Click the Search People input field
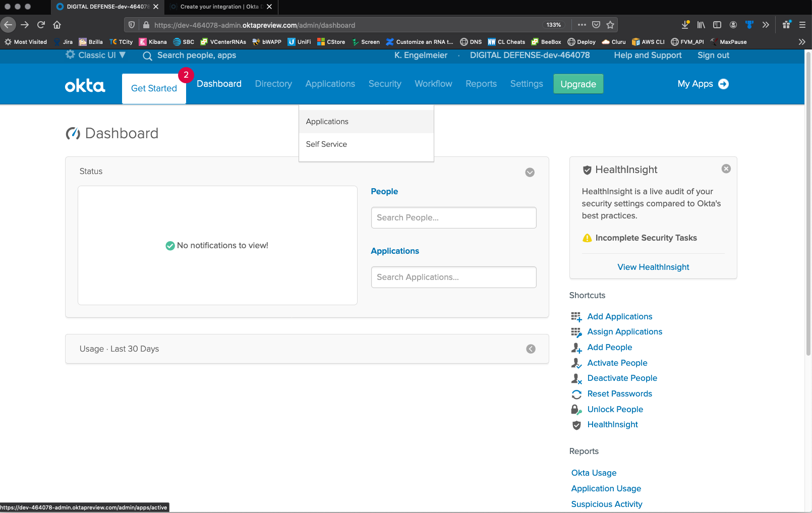Screen dimensions: 812x513 (453, 218)
